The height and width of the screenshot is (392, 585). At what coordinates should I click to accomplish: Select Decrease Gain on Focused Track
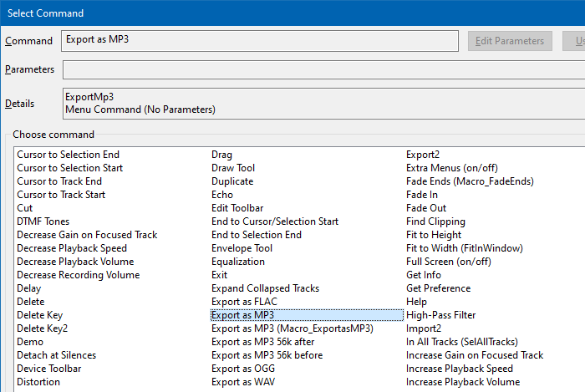(x=87, y=235)
